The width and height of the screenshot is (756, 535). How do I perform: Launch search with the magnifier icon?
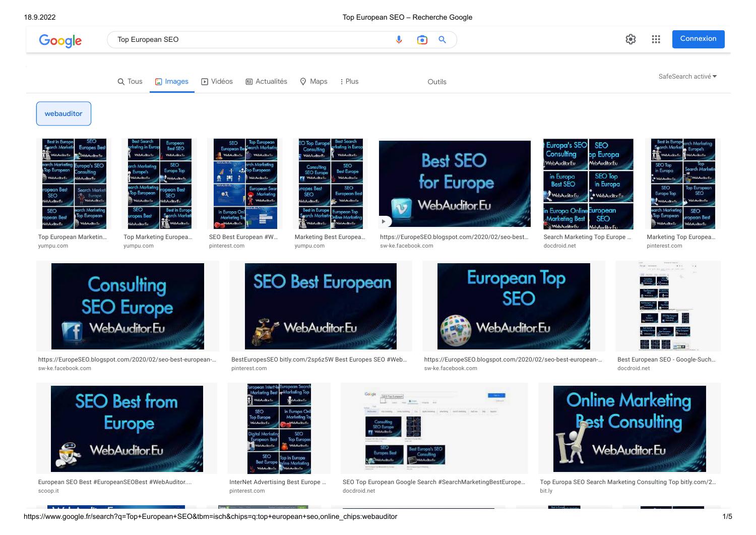point(443,39)
